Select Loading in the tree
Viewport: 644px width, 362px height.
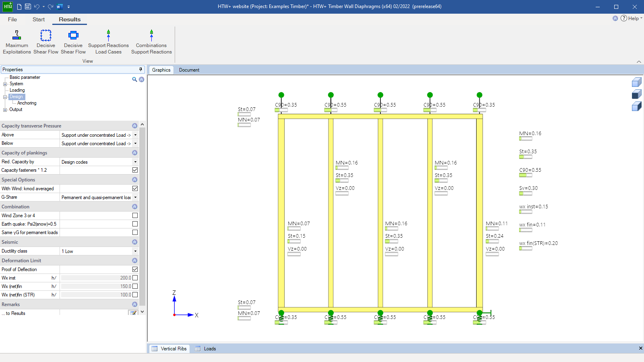click(17, 90)
